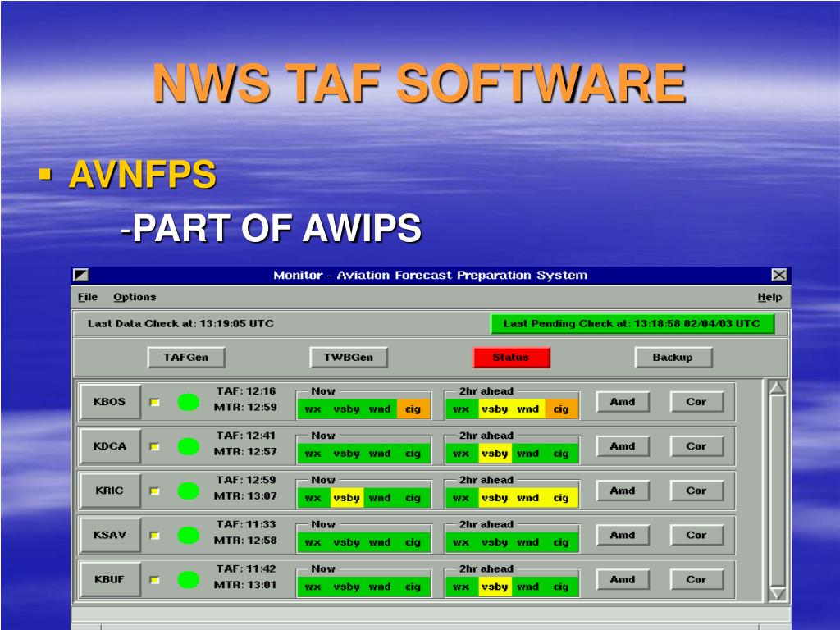Viewport: 840px width, 630px height.
Task: Open the KBUF station editor
Action: 110,580
